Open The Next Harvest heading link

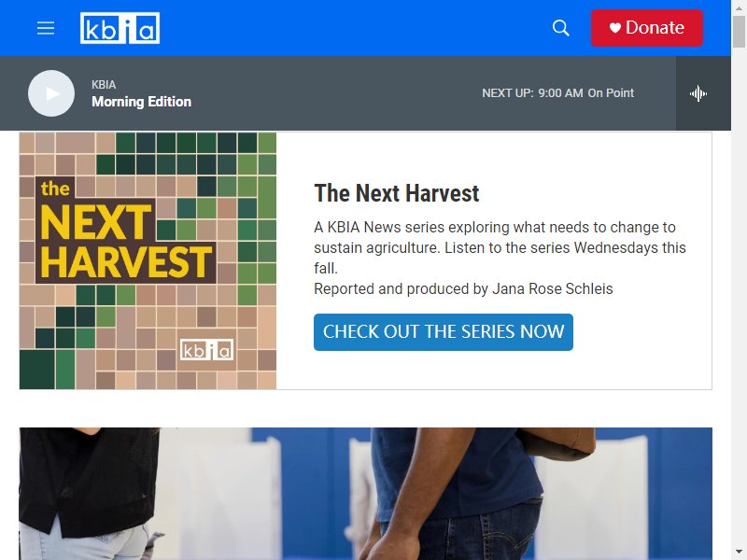coord(396,193)
